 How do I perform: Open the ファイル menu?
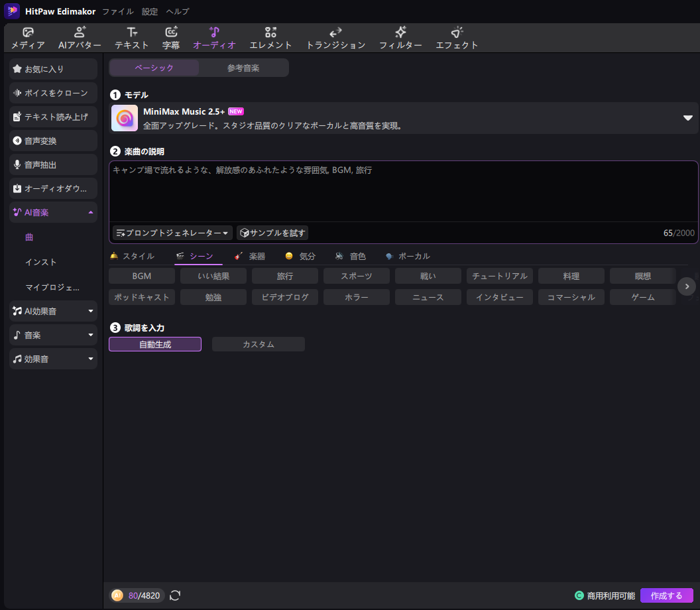tap(118, 12)
